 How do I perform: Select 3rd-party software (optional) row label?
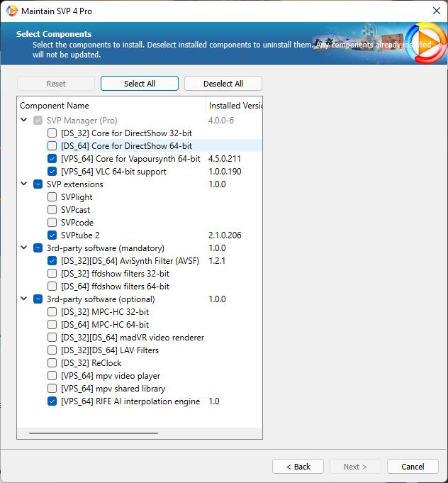pyautogui.click(x=101, y=299)
